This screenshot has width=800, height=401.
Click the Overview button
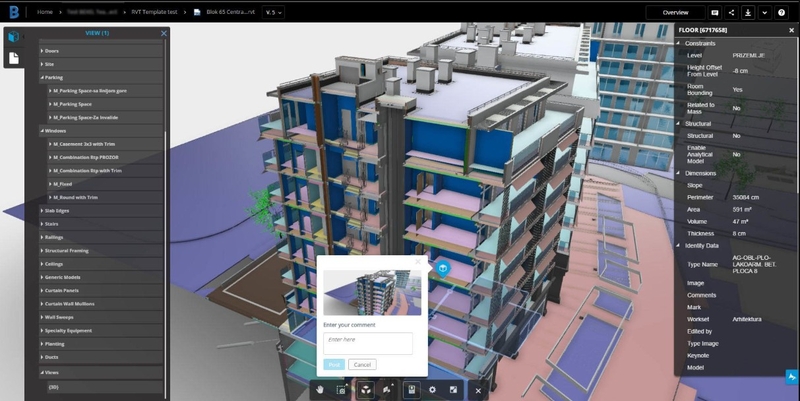click(x=676, y=12)
